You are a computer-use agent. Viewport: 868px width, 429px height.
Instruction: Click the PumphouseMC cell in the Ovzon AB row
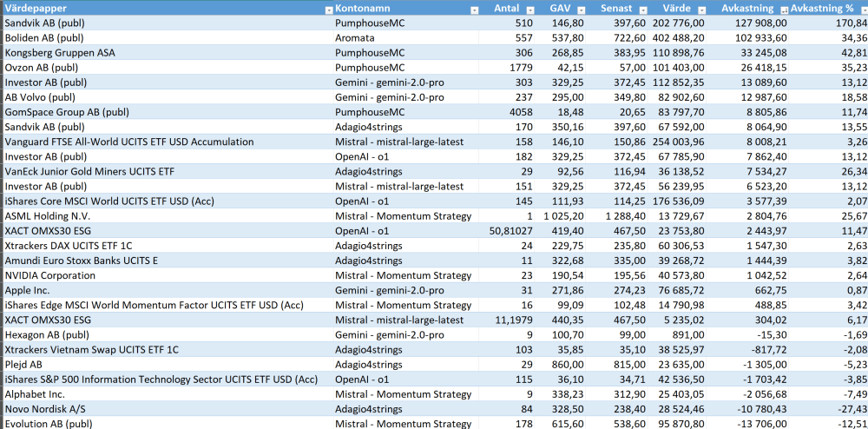[x=406, y=68]
